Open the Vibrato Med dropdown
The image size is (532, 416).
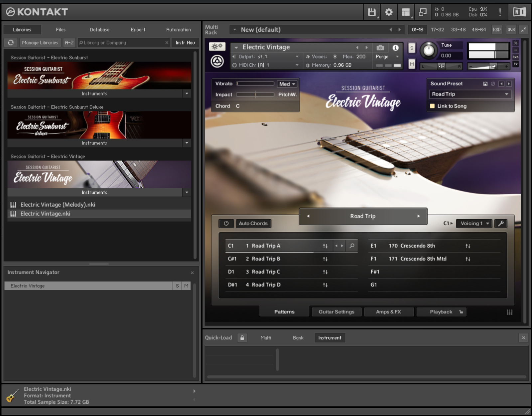tap(287, 84)
